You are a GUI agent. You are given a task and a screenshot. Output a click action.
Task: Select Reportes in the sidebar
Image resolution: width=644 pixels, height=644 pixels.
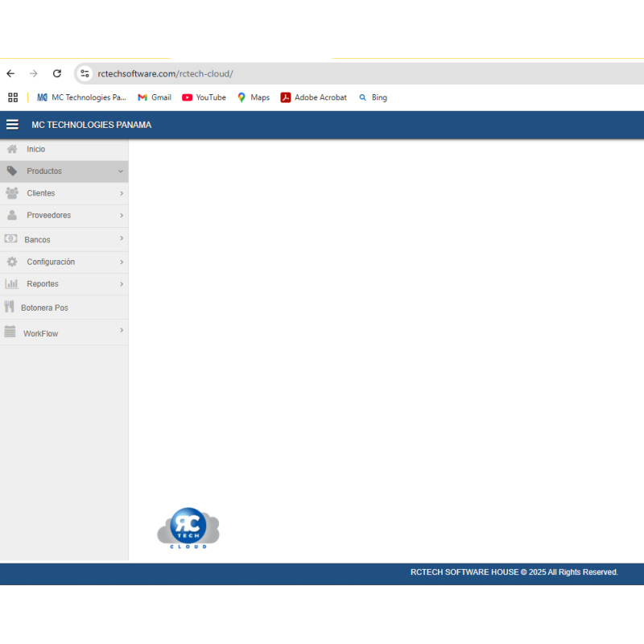pyautogui.click(x=64, y=284)
